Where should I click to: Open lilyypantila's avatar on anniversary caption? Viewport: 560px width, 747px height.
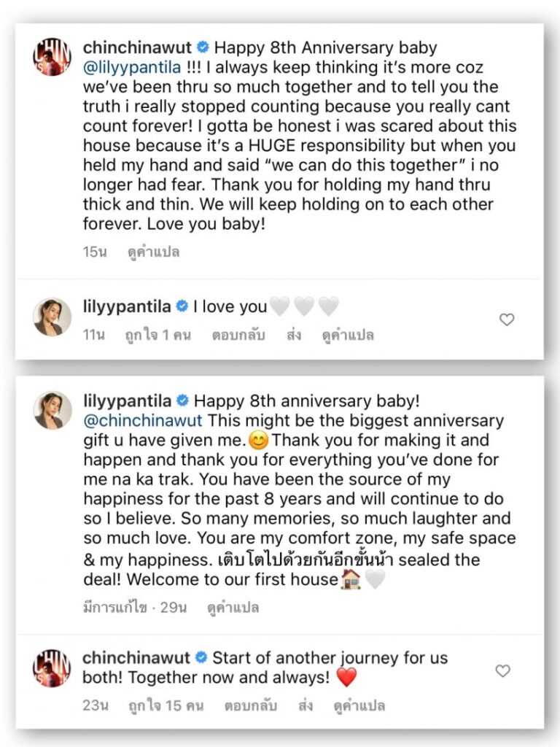point(52,410)
